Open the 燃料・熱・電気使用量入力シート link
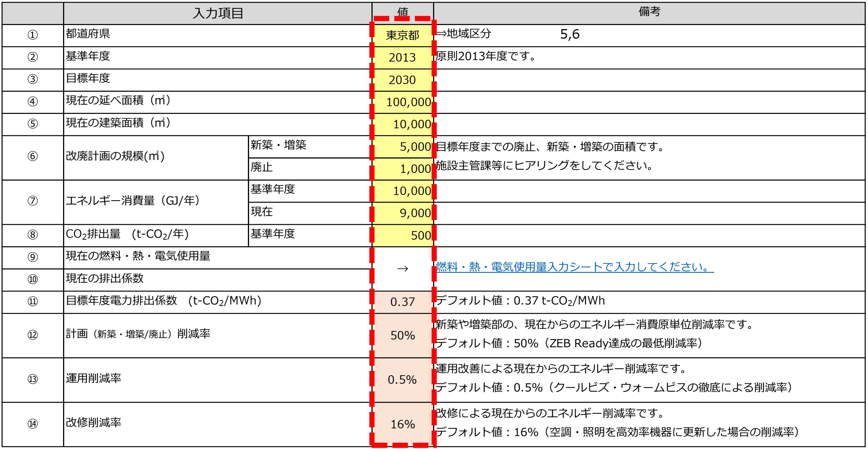868x449 pixels. coord(575,267)
